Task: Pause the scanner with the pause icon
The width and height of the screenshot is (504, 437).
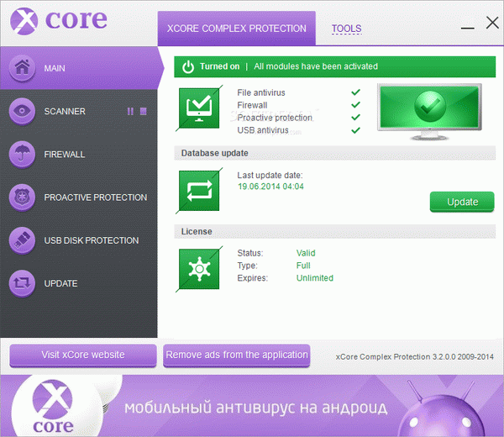Action: (130, 111)
